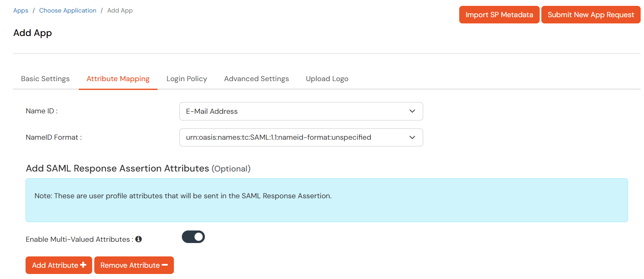Viewport: 644px width, 279px height.
Task: Open the Name ID selection dropdown
Action: coord(301,111)
